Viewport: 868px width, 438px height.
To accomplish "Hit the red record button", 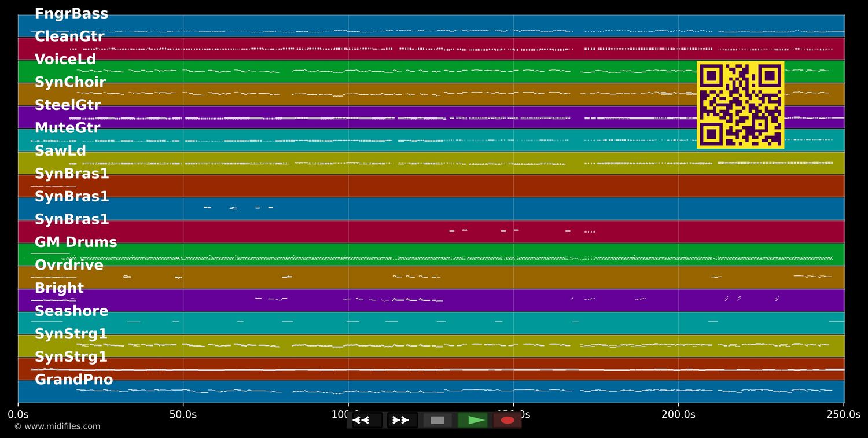I will click(507, 420).
